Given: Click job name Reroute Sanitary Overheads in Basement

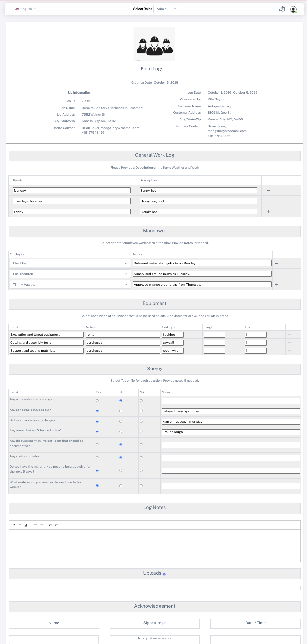Looking at the screenshot, I should 112,108.
